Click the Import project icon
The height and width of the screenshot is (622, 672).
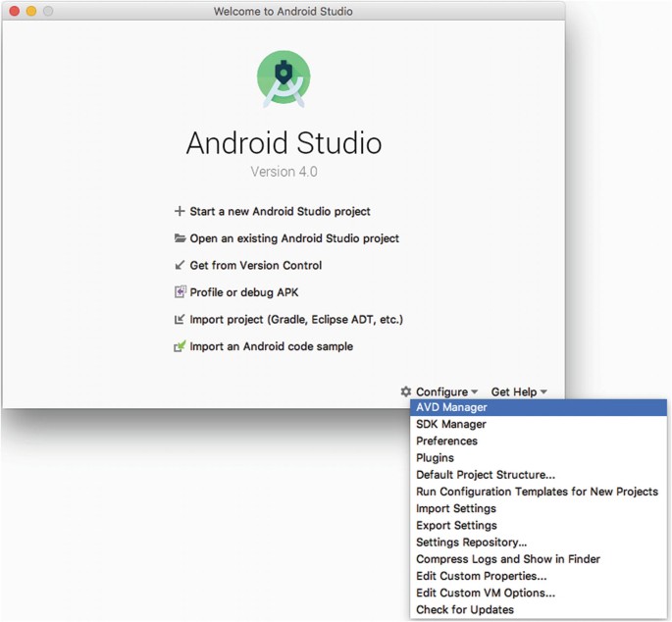point(180,319)
